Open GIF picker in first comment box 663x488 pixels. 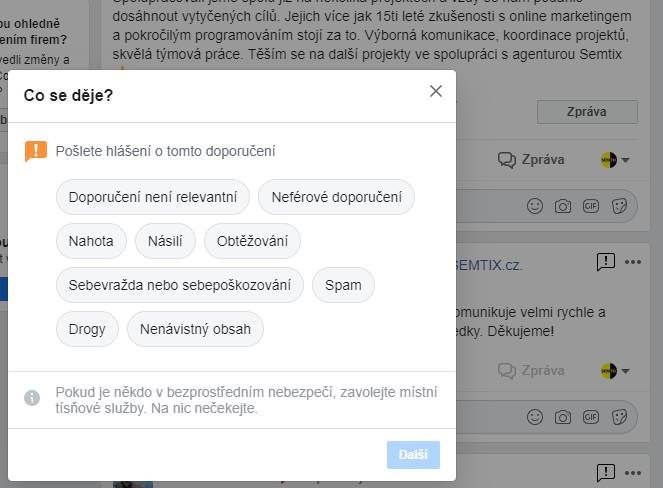591,206
